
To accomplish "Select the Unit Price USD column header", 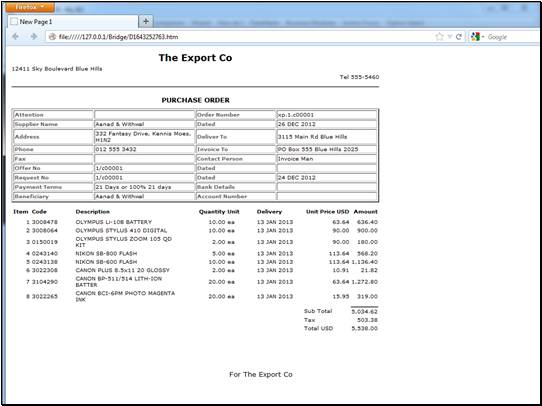I will click(327, 212).
